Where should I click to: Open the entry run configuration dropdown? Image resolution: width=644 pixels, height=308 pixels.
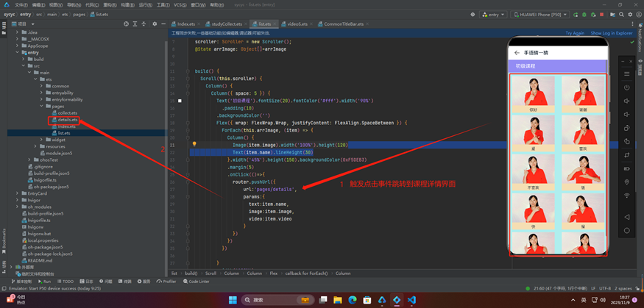pos(494,15)
